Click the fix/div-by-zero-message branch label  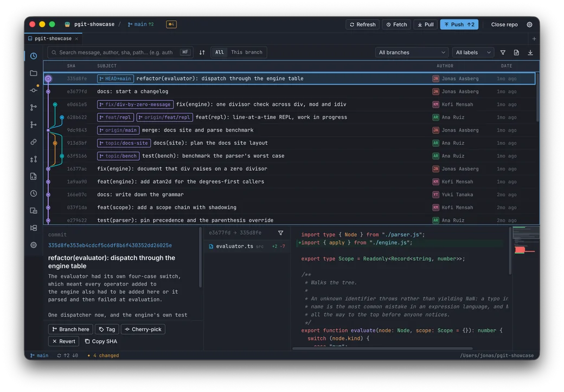[x=135, y=104]
